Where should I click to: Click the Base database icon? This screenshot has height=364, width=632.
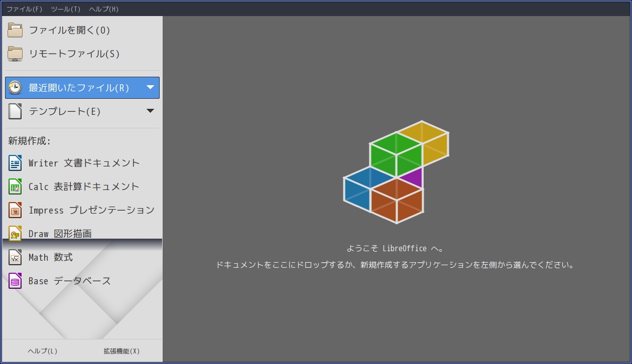coord(15,281)
